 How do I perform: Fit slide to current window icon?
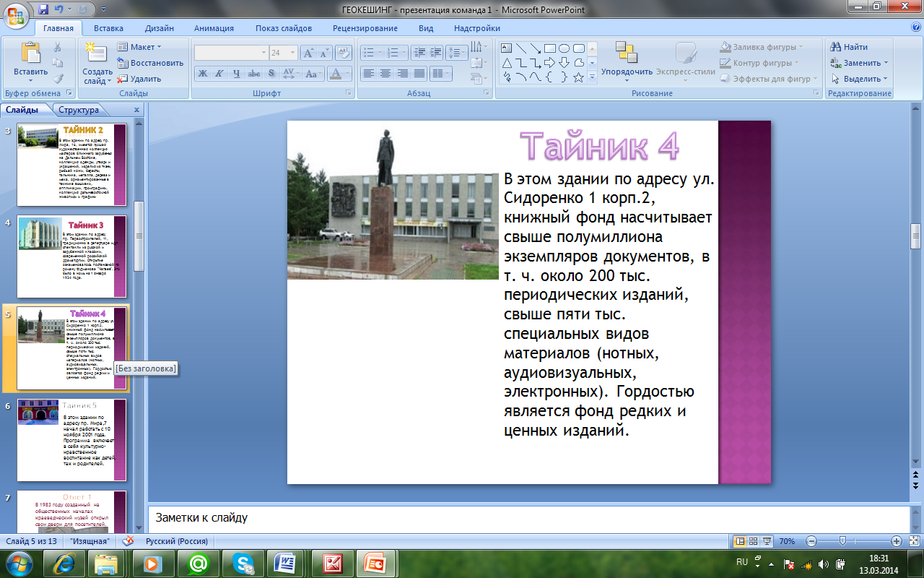tap(915, 540)
